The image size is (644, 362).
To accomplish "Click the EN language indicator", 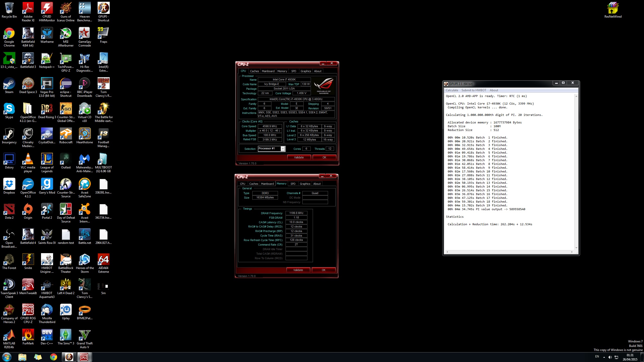I will [597, 356].
